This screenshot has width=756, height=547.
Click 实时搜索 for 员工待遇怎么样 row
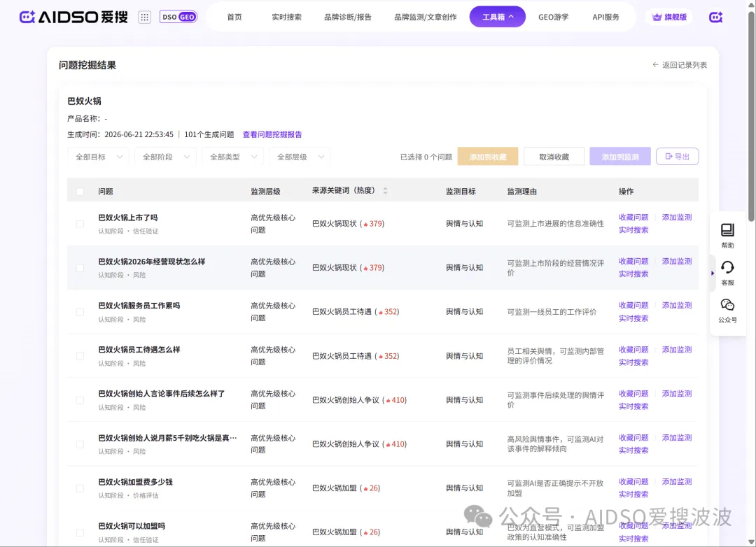tap(633, 362)
